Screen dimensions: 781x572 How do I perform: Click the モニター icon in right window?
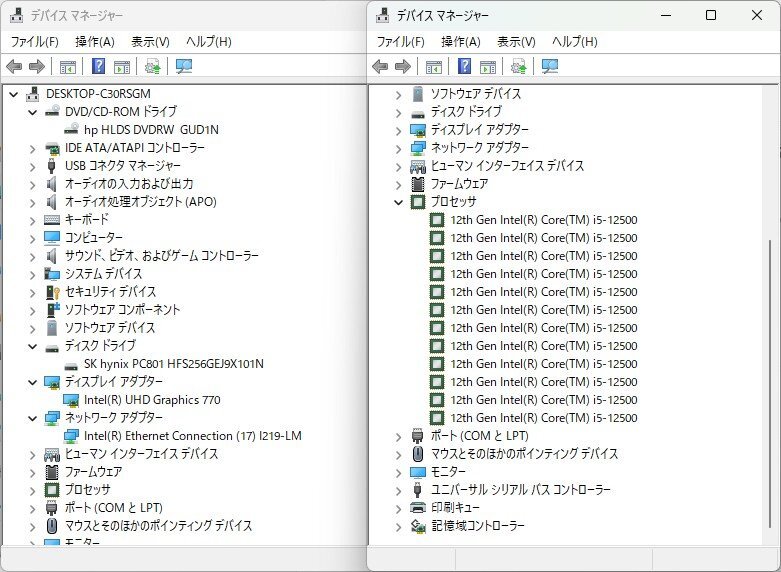[417, 471]
